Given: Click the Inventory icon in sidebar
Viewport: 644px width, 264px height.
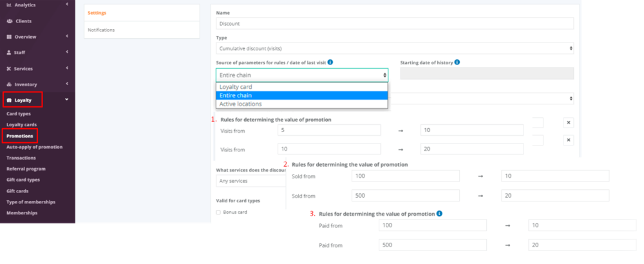Looking at the screenshot, I should click(9, 84).
